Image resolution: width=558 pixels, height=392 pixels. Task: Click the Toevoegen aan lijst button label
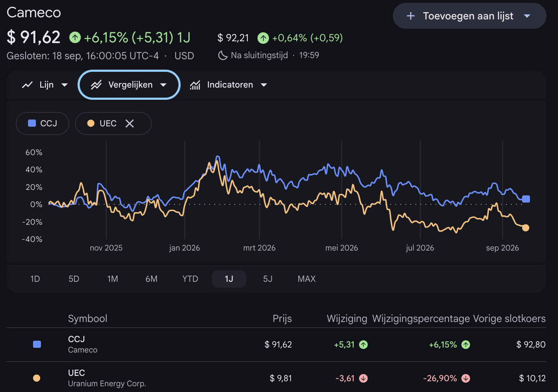click(x=468, y=16)
